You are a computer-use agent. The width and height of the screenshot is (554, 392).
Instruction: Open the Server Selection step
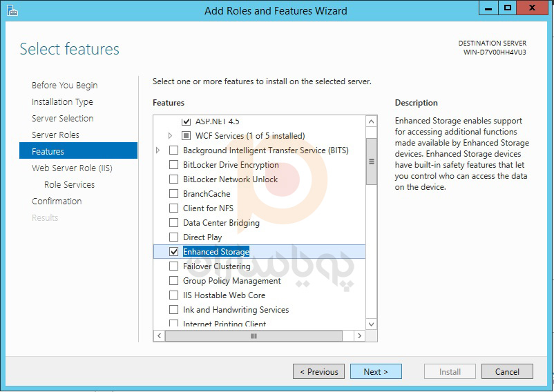pyautogui.click(x=63, y=118)
